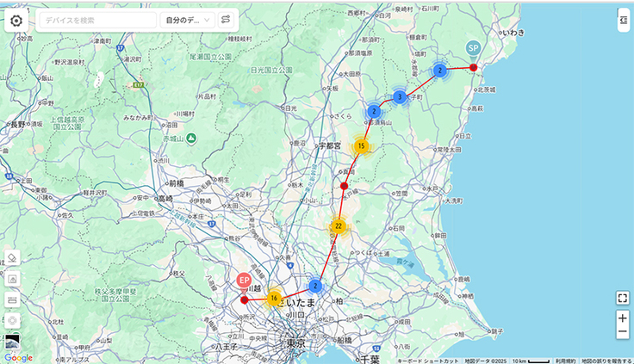Screen dimensions: 634x364
Task: Click 地図の誤りを報告する link
Action: 606,360
